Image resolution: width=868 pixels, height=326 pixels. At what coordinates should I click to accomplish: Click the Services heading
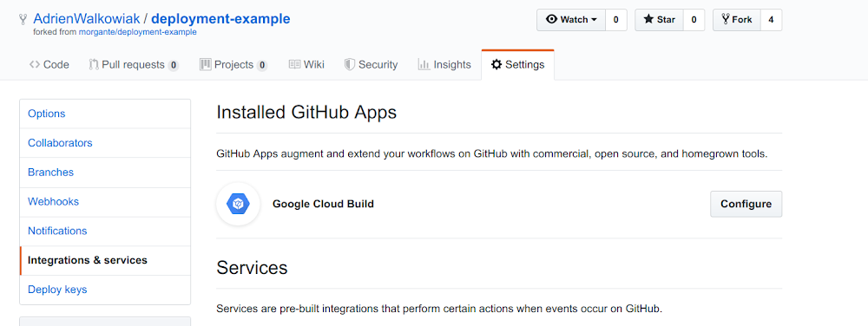coord(252,268)
